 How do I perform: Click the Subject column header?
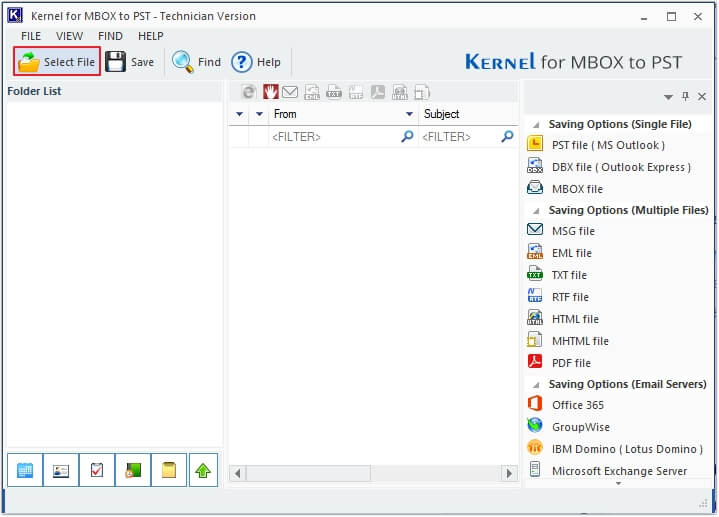pos(468,114)
